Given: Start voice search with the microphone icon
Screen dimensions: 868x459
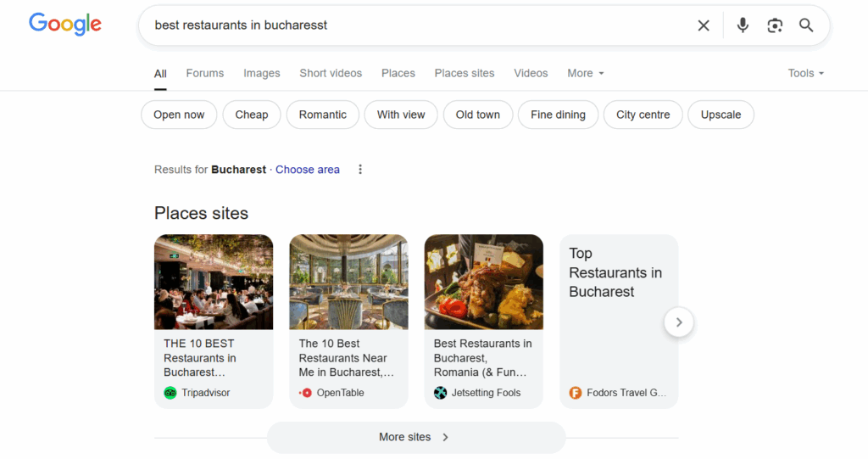Looking at the screenshot, I should tap(743, 25).
